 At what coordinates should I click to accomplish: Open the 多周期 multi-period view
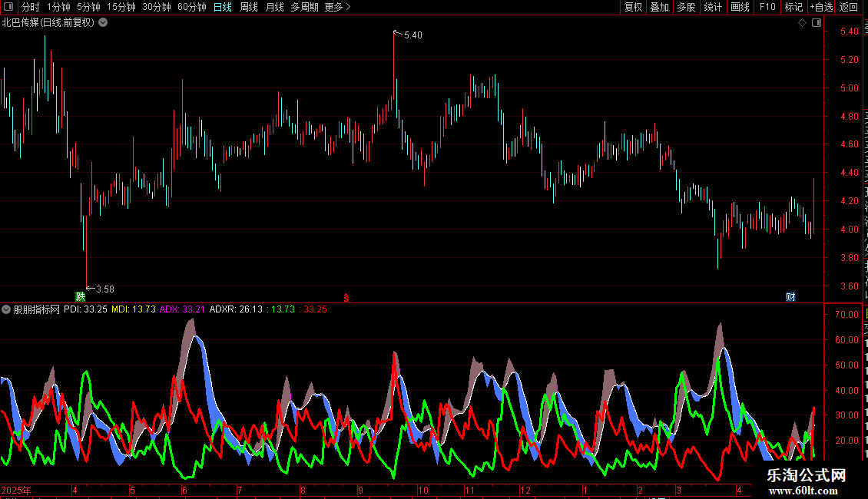point(304,7)
